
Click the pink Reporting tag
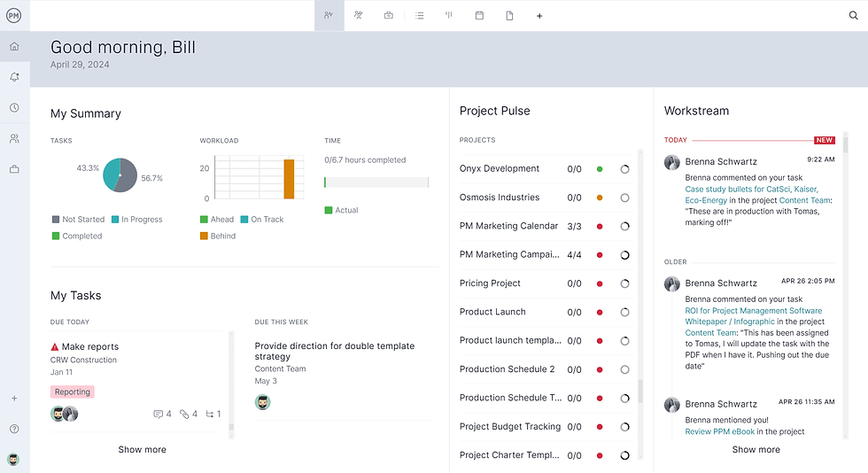tap(72, 392)
